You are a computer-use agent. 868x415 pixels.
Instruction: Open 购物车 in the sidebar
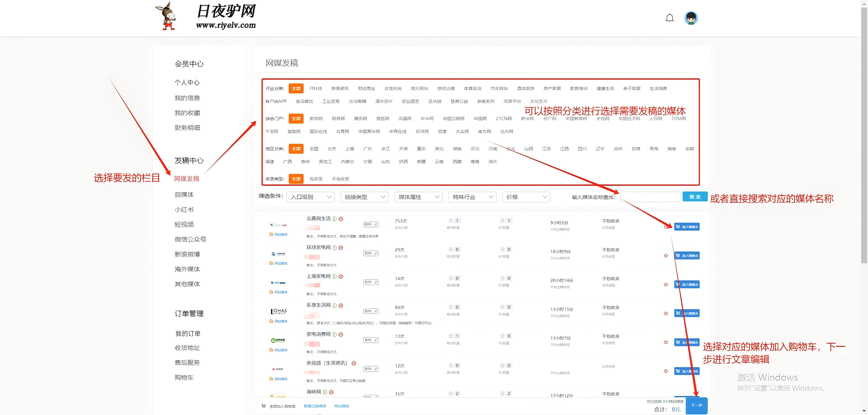coord(184,378)
